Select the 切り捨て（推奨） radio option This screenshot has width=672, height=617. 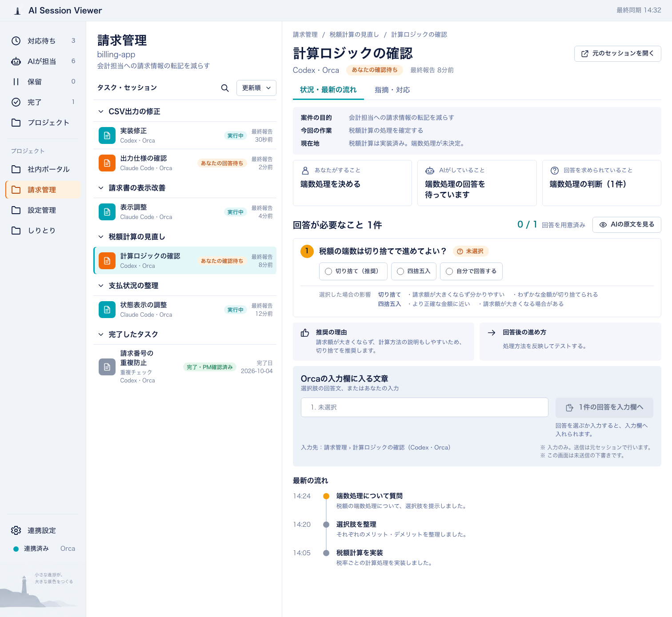353,271
